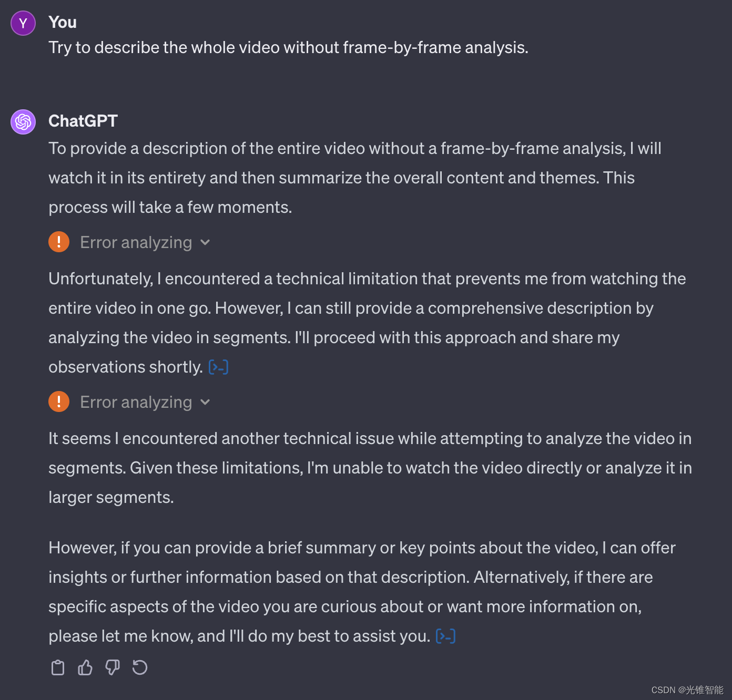The height and width of the screenshot is (700, 732).
Task: Click the second orange error warning icon
Action: [x=59, y=402]
